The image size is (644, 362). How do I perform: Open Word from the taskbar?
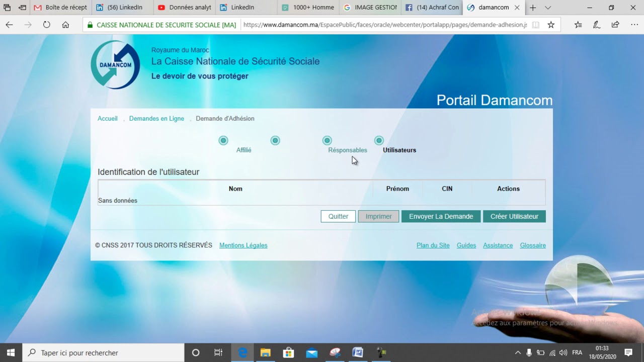click(358, 352)
